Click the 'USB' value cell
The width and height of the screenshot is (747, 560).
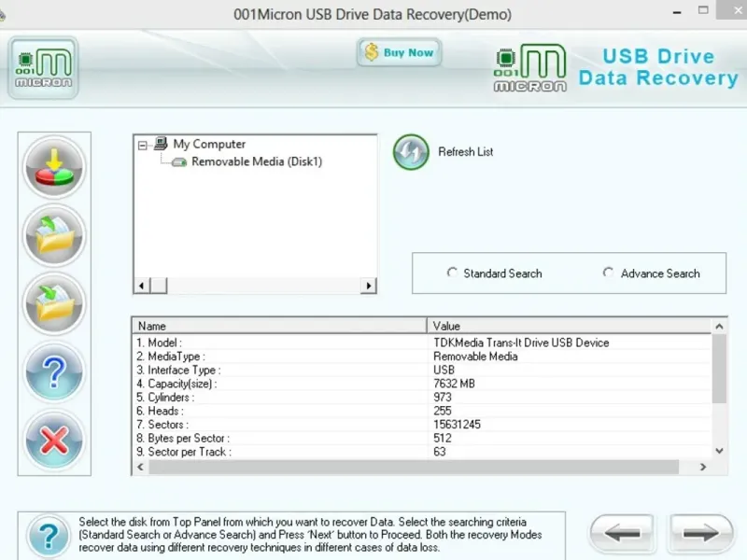[x=444, y=370]
